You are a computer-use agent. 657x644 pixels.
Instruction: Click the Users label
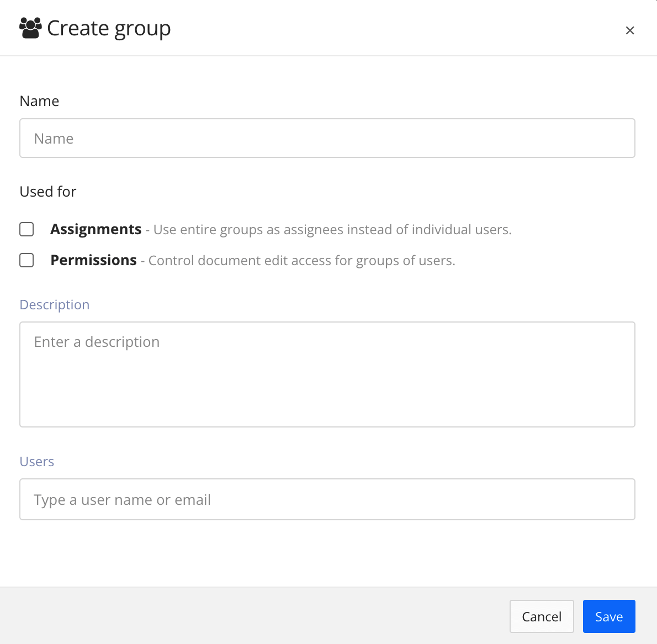click(x=36, y=461)
